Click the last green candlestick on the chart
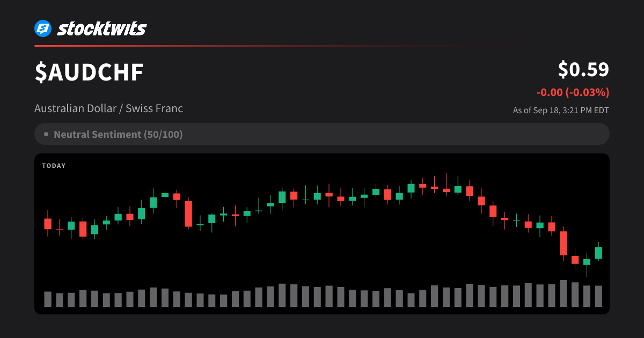The width and height of the screenshot is (644, 338). tap(598, 252)
